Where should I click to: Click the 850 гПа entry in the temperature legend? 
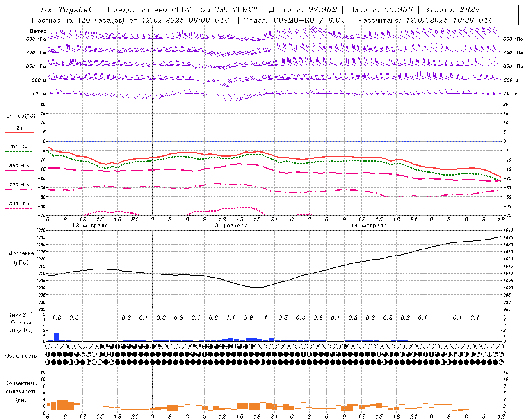point(19,166)
